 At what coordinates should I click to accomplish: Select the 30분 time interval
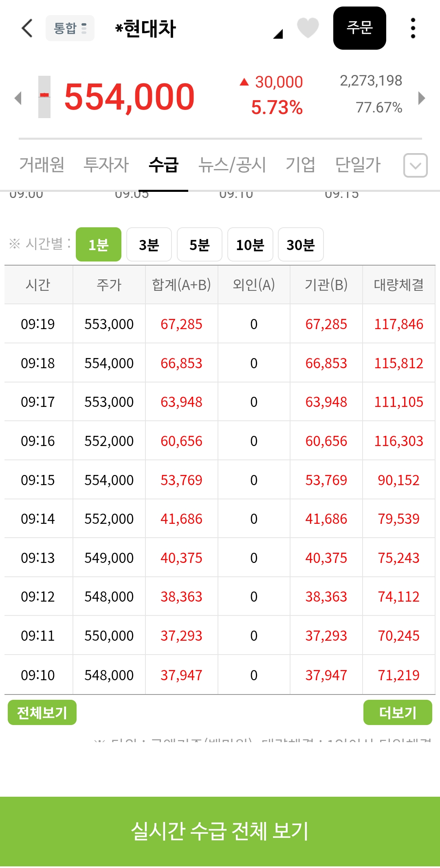pyautogui.click(x=301, y=244)
